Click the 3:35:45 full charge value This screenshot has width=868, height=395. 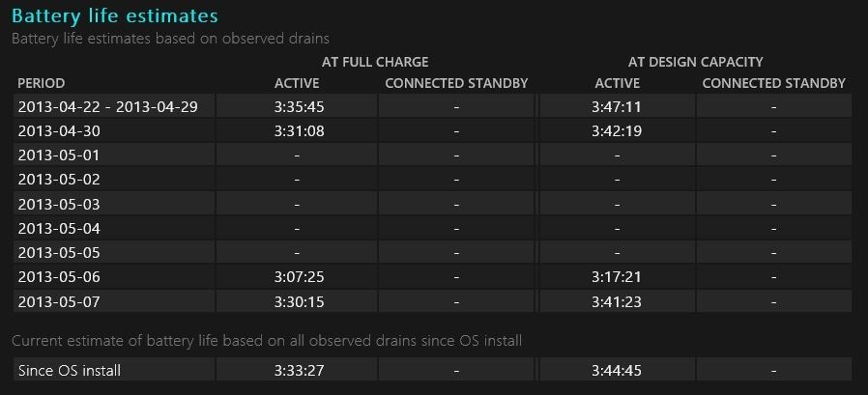pos(299,106)
